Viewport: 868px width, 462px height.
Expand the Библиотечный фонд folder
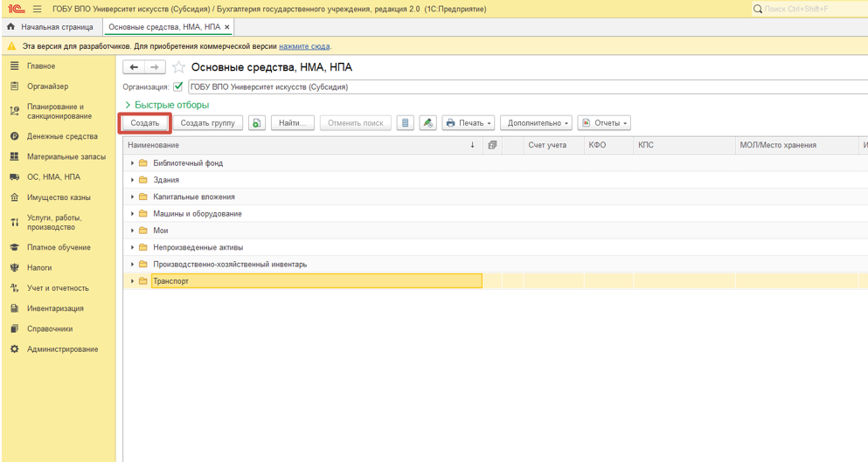point(132,163)
